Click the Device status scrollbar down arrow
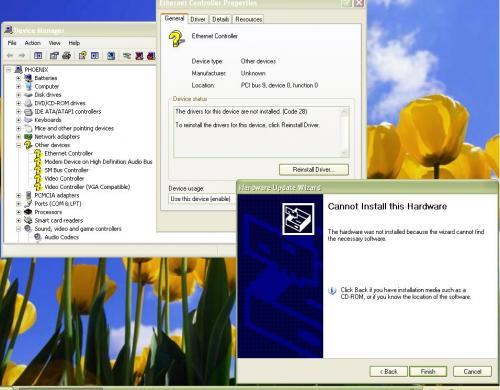500x390 pixels. (x=344, y=153)
